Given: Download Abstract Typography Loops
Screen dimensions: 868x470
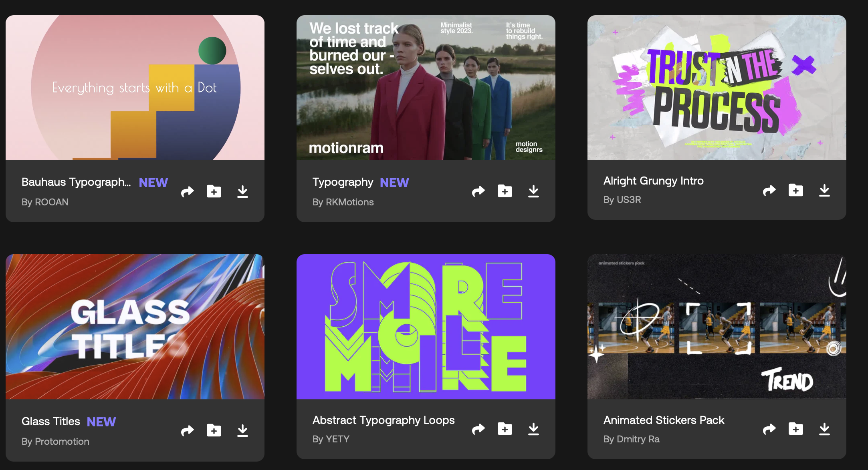Looking at the screenshot, I should (x=533, y=429).
